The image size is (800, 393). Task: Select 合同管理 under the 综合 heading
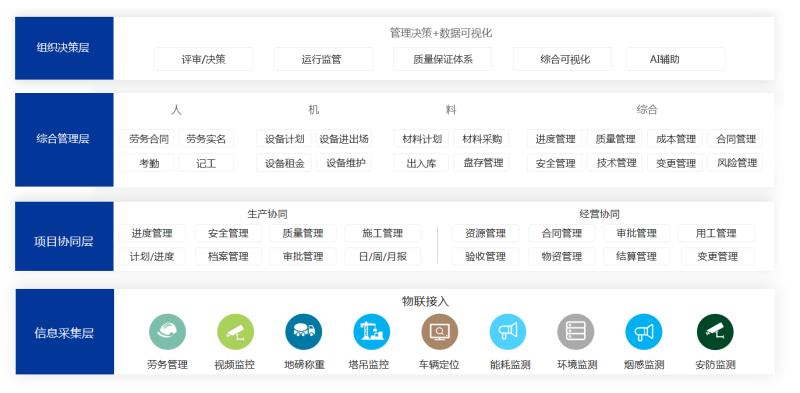pos(735,138)
